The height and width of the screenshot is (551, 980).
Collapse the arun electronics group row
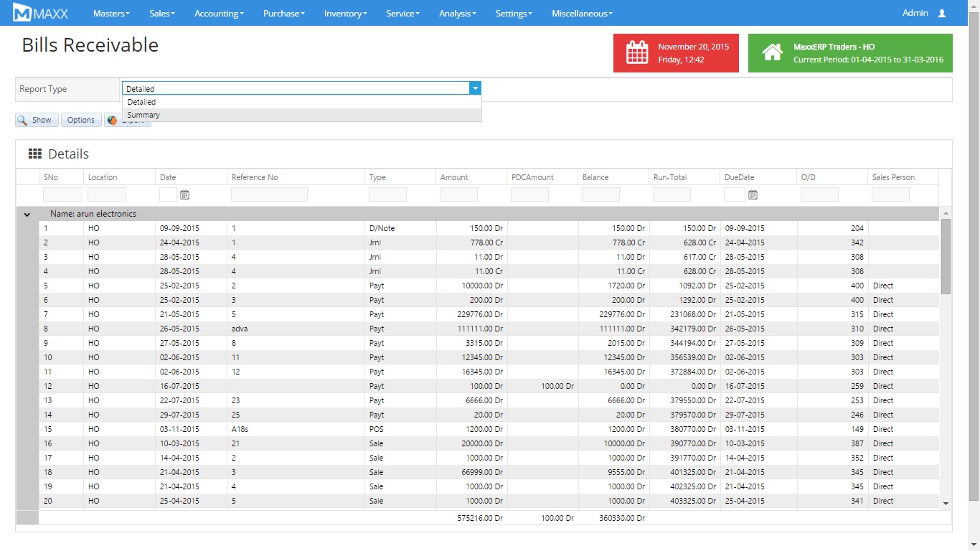(27, 214)
